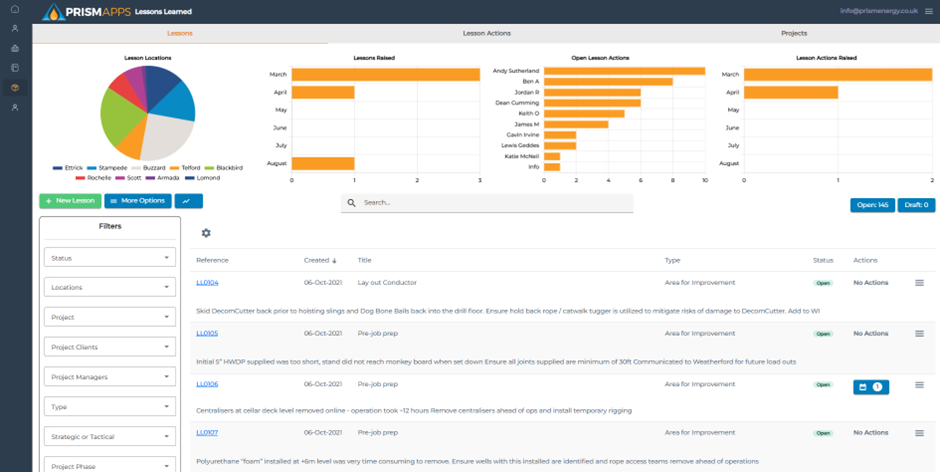
Task: Click the green New Lesson button
Action: [70, 201]
